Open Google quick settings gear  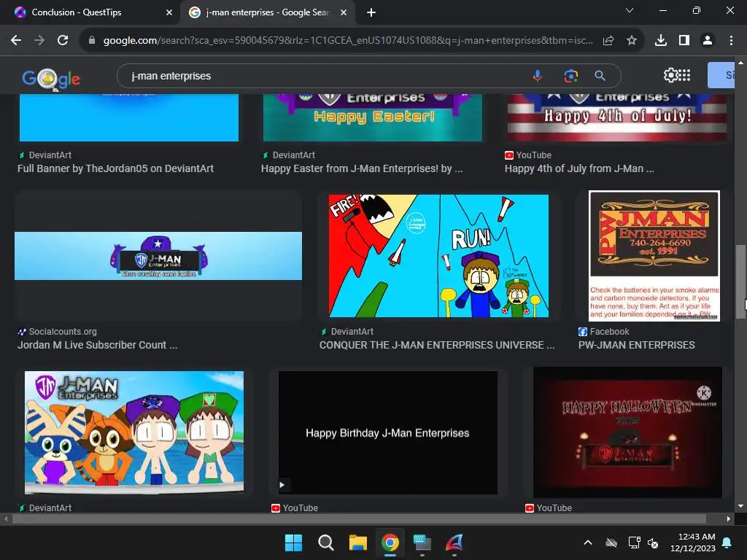670,75
